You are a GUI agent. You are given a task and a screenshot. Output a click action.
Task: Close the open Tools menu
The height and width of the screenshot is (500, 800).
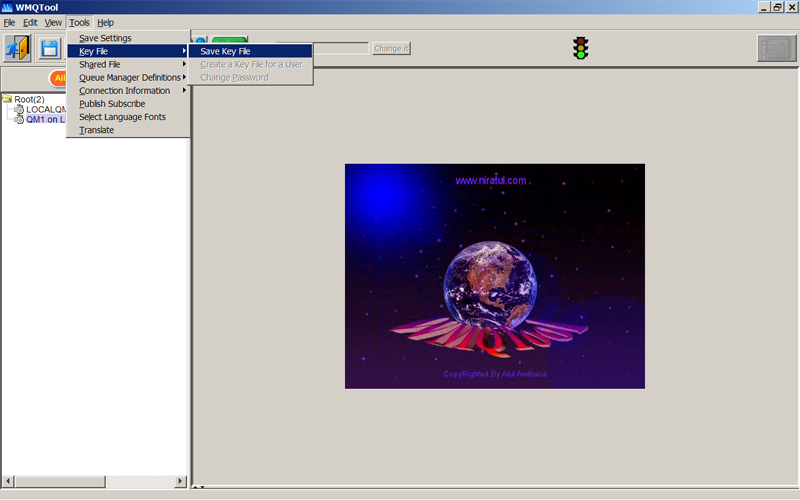pyautogui.click(x=79, y=22)
